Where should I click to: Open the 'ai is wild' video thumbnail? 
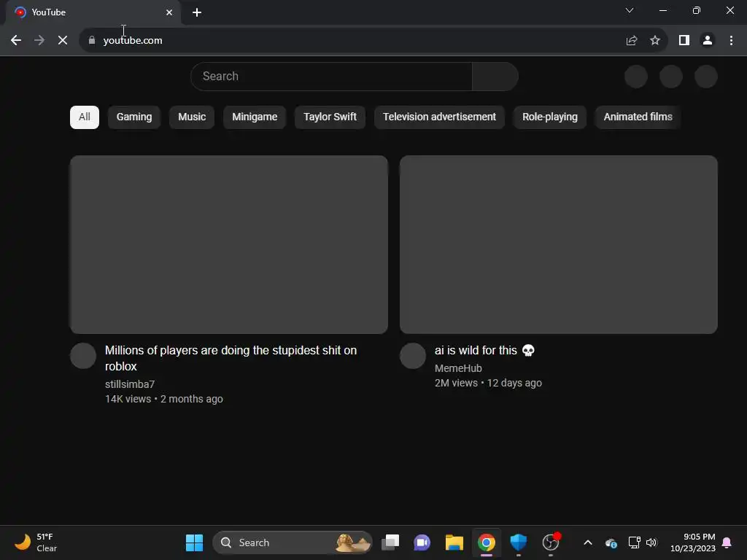[x=559, y=244]
